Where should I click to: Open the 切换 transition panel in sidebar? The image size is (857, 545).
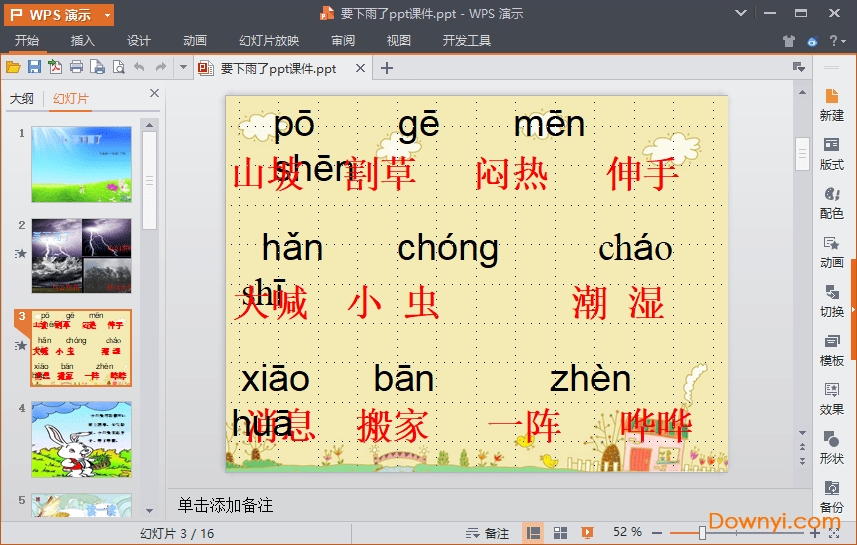click(x=831, y=300)
